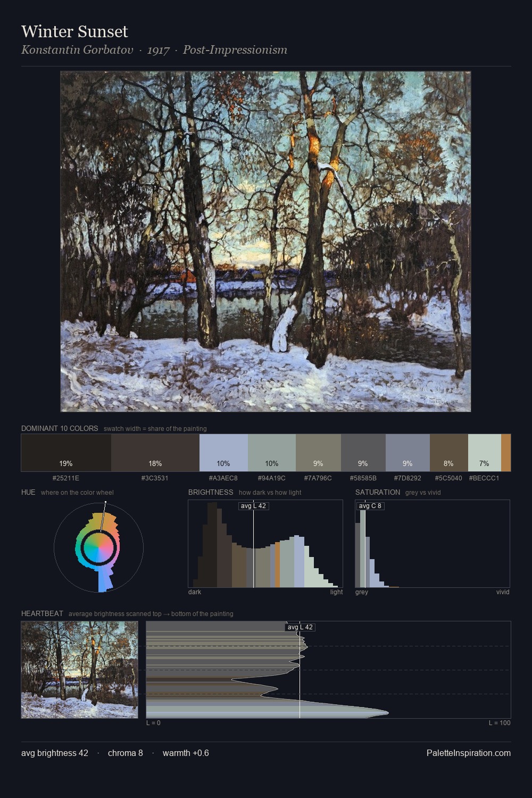Click the HEARTBEAT section heading
This screenshot has height=798, width=532.
pos(42,613)
